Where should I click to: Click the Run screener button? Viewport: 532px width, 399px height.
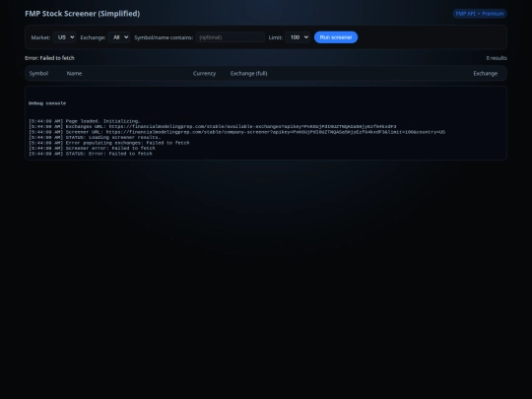(336, 37)
